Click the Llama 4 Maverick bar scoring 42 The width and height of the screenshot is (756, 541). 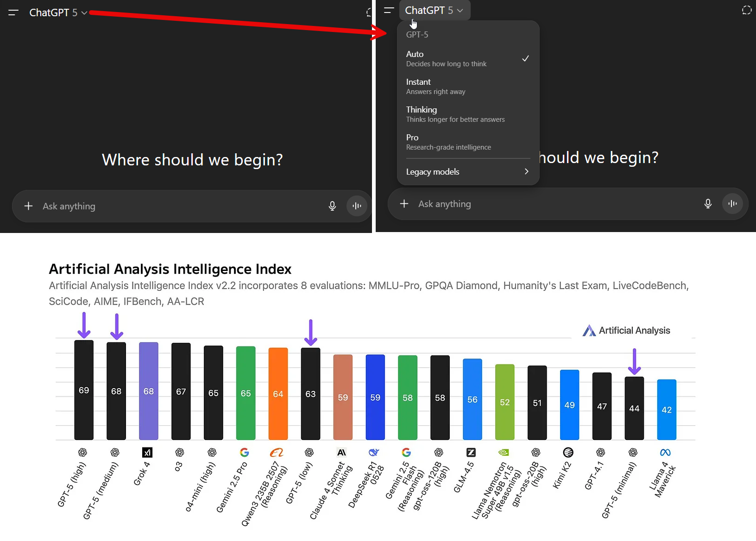click(x=667, y=409)
